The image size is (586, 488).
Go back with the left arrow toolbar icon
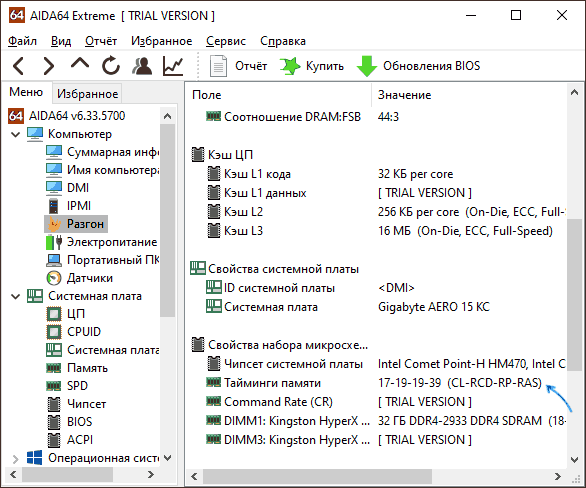point(19,66)
